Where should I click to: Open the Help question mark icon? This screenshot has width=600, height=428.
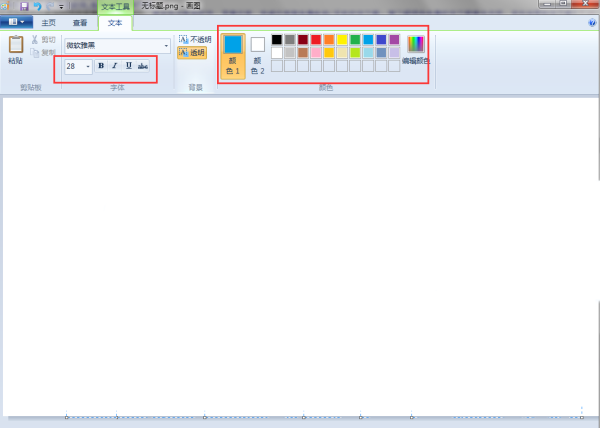592,23
